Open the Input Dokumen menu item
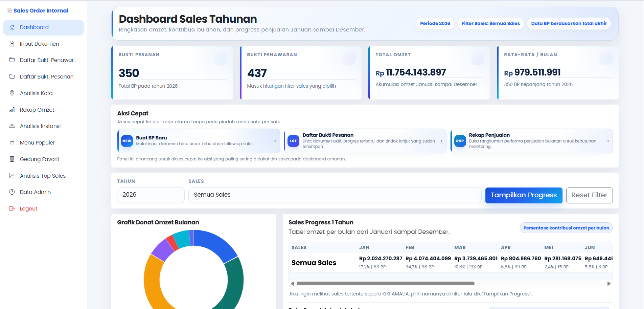This screenshot has width=644, height=309. [43, 44]
